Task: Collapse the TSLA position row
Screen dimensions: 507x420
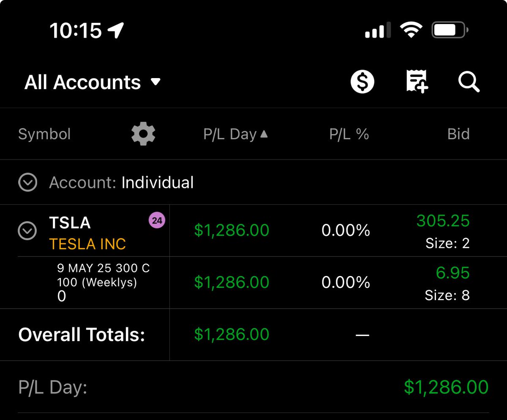Action: pos(28,231)
